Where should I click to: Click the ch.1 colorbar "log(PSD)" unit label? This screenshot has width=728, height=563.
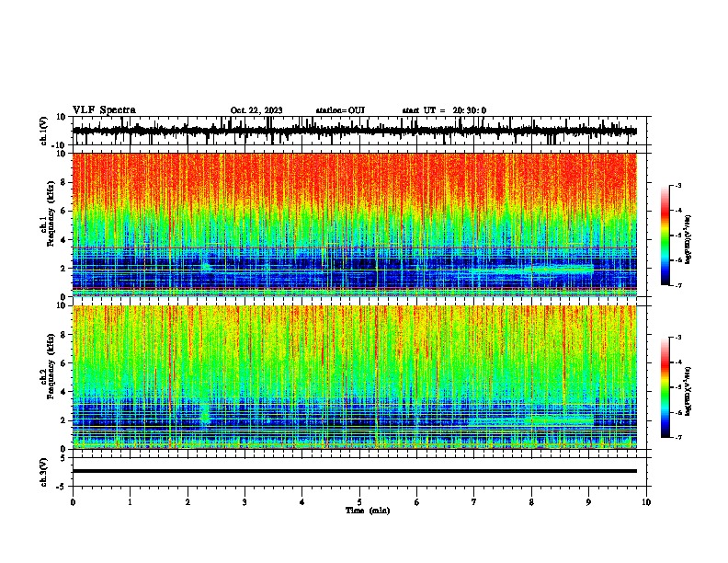point(688,240)
